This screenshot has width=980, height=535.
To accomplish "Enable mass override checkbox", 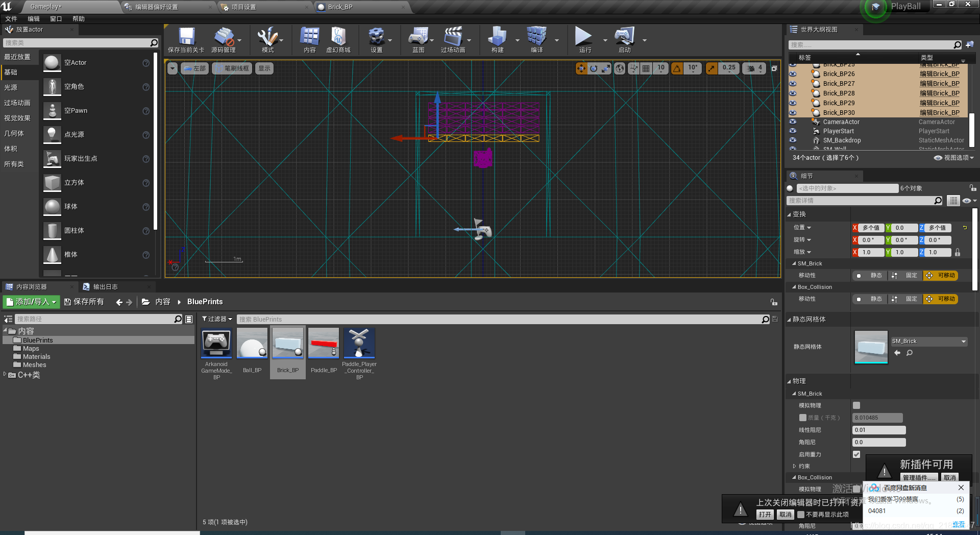I will point(803,418).
